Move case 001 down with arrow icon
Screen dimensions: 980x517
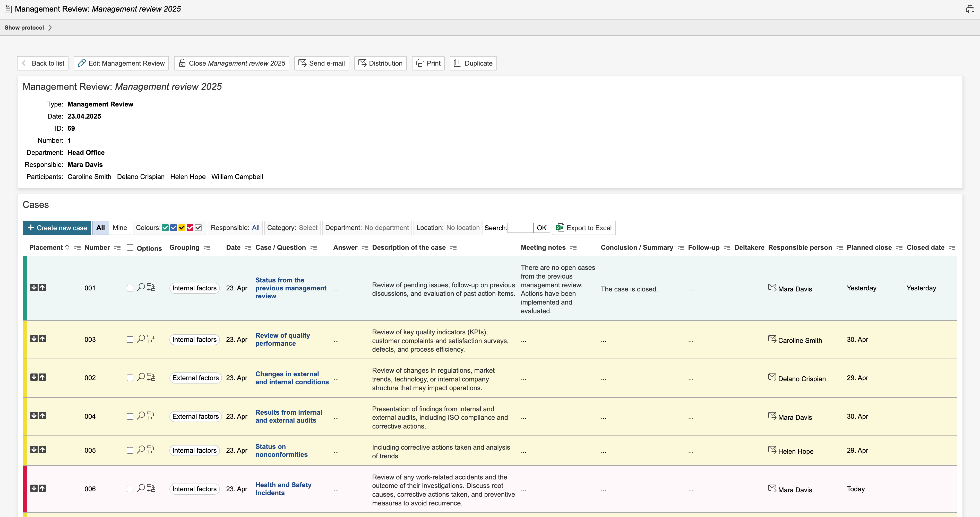click(34, 287)
